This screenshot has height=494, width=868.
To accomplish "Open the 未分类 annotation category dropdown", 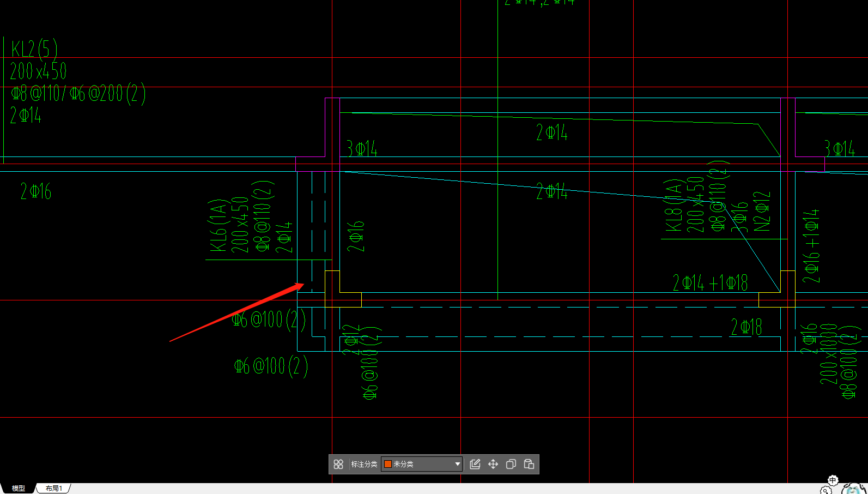I will [x=422, y=464].
